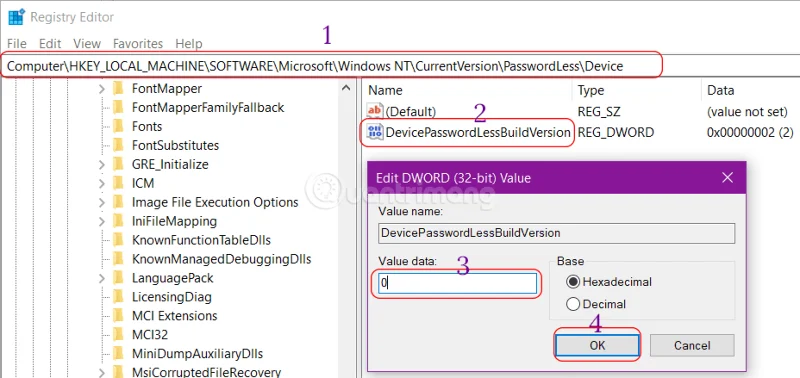Click the LicensingDiag folder icon
Viewport: 800px width, 378px height.
click(x=118, y=297)
